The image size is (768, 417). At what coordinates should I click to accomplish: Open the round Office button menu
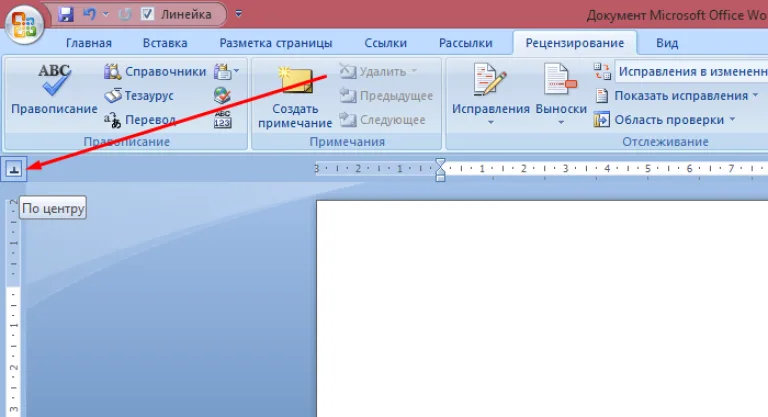pos(24,25)
